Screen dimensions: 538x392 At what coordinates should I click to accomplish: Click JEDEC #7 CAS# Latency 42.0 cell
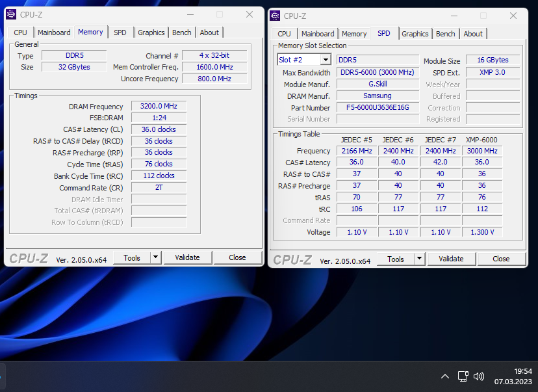click(x=441, y=162)
